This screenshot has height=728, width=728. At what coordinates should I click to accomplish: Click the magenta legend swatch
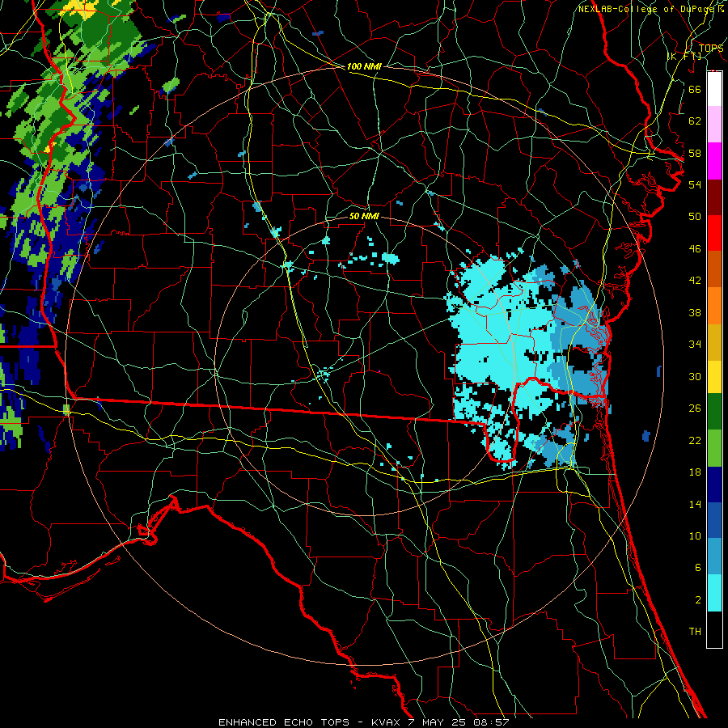point(714,161)
